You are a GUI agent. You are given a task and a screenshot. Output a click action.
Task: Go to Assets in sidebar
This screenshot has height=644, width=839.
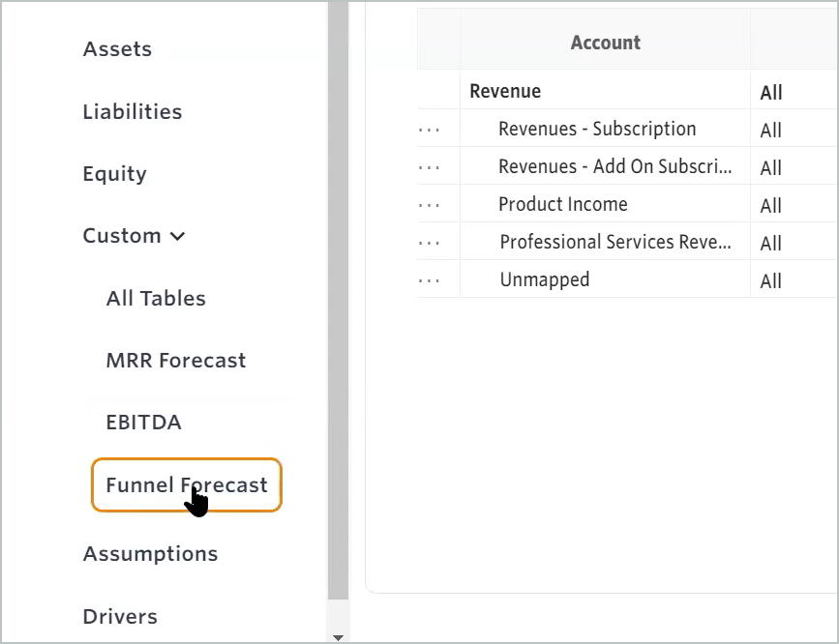tap(117, 49)
